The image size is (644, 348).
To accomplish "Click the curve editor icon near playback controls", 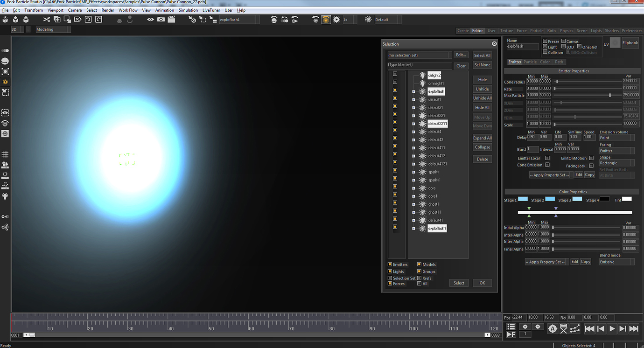I will (x=574, y=328).
